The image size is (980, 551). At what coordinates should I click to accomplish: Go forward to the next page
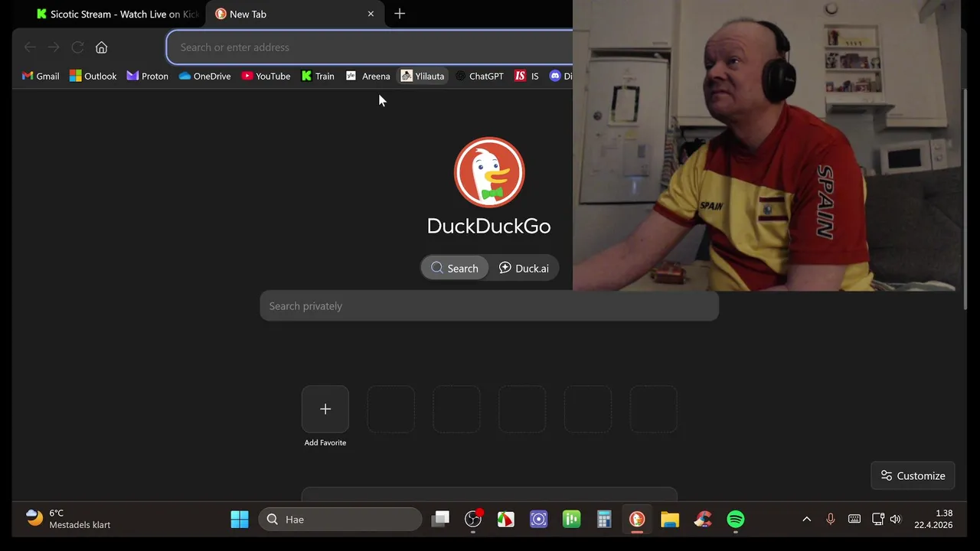coord(54,47)
